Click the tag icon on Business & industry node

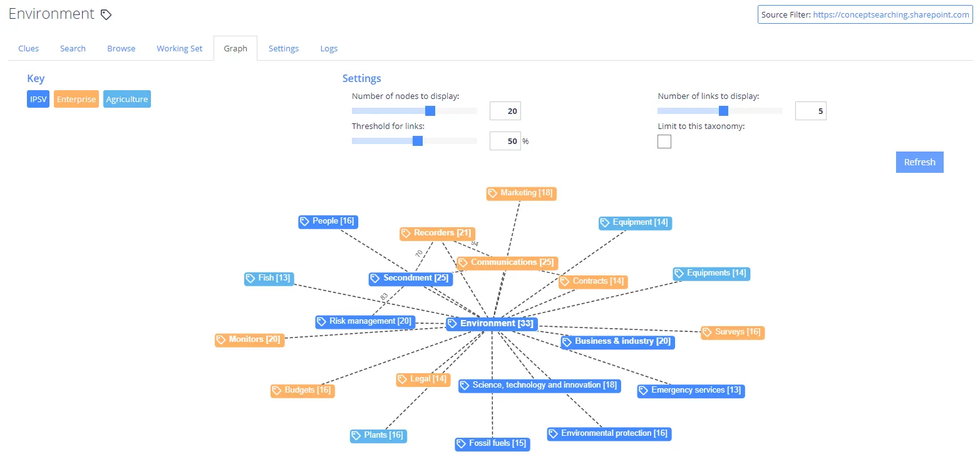click(567, 342)
